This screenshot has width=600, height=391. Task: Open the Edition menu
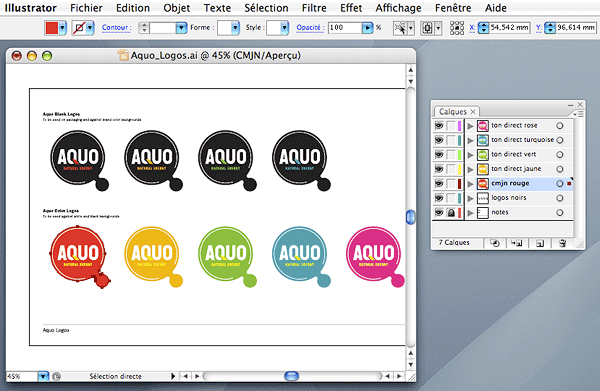pyautogui.click(x=133, y=8)
